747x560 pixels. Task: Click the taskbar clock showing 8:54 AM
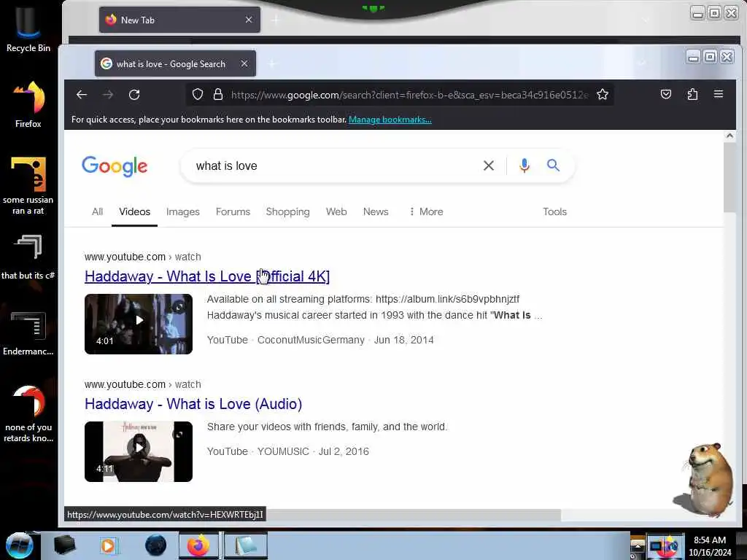(710, 545)
